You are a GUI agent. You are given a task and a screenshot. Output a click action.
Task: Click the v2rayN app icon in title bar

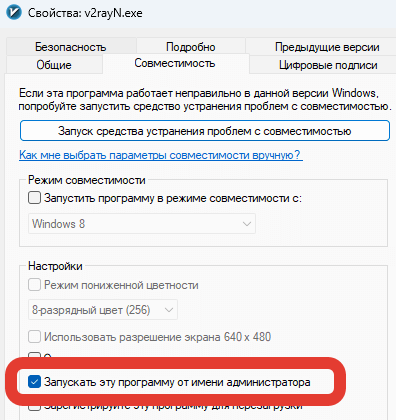14,13
